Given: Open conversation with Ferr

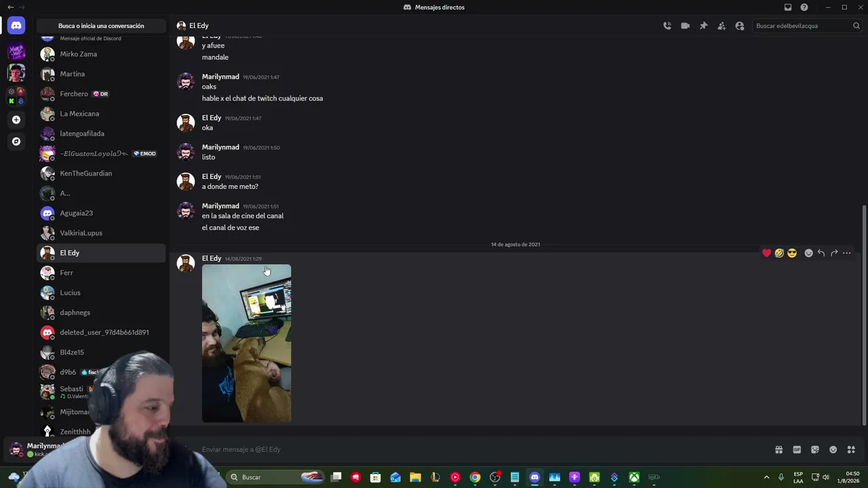Looking at the screenshot, I should click(x=101, y=272).
